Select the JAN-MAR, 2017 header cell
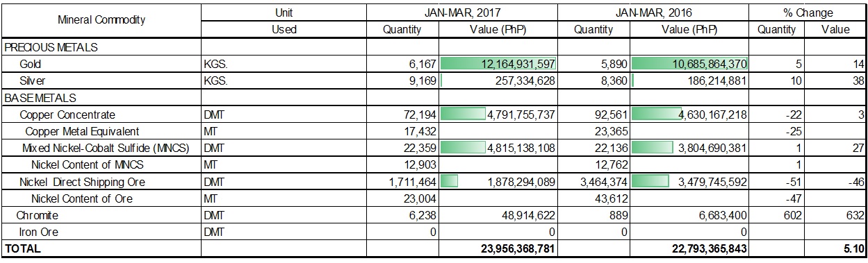Viewport: 868px width, 263px height. click(462, 12)
